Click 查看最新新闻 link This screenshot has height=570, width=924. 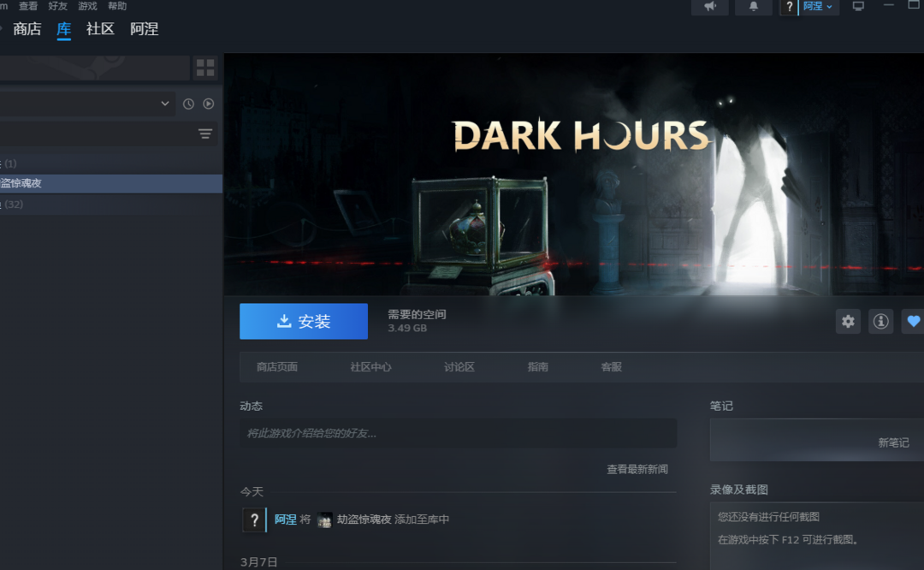[637, 469]
